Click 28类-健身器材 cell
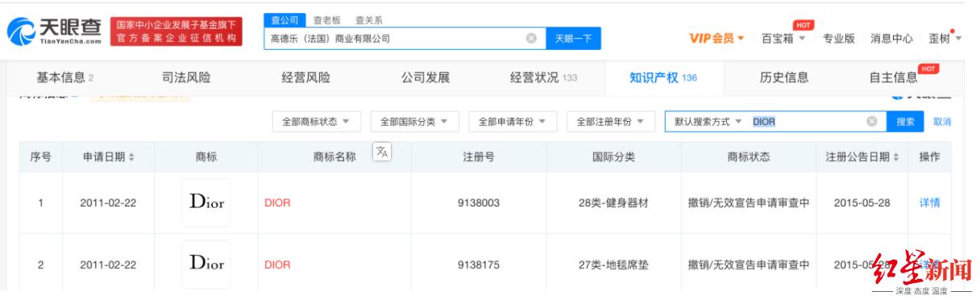The image size is (980, 304). pyautogui.click(x=614, y=203)
